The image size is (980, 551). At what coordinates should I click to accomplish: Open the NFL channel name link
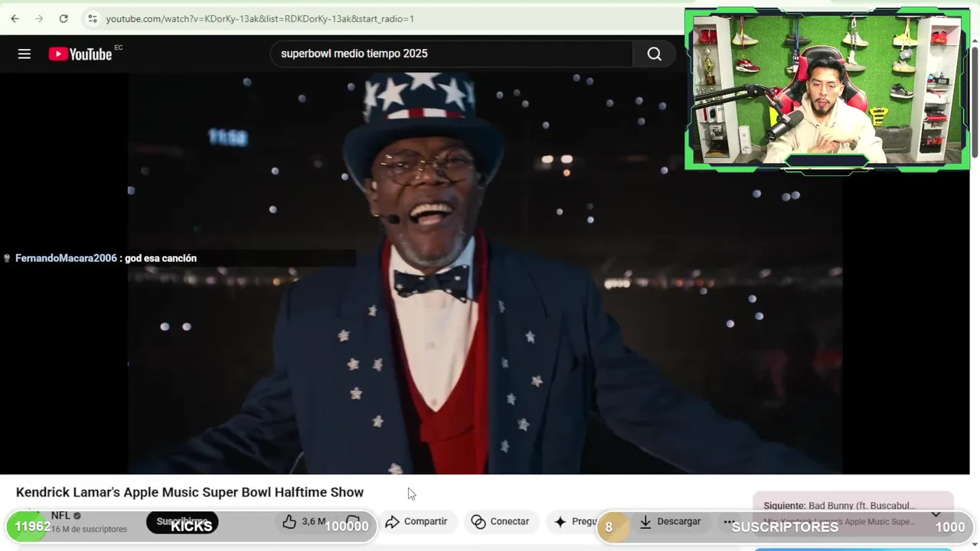(60, 516)
